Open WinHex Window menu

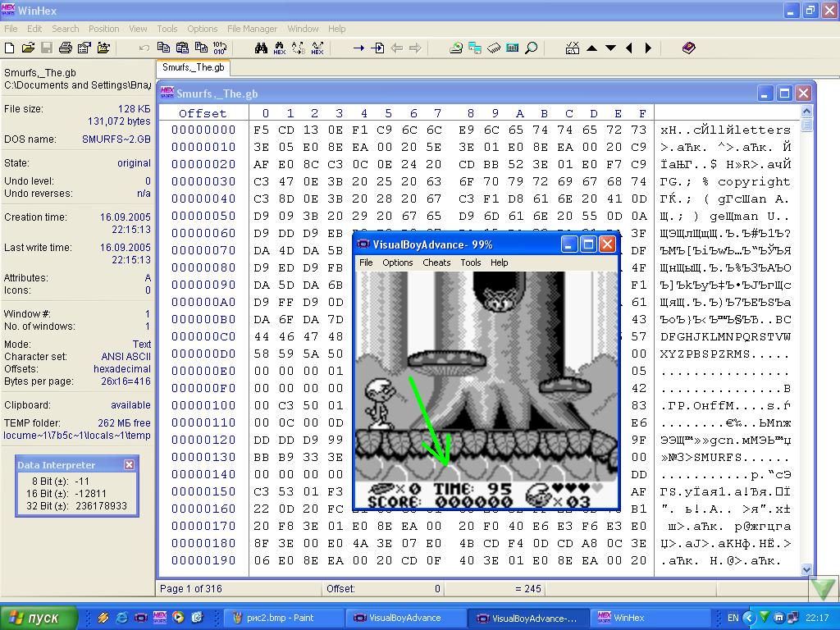[x=303, y=29]
